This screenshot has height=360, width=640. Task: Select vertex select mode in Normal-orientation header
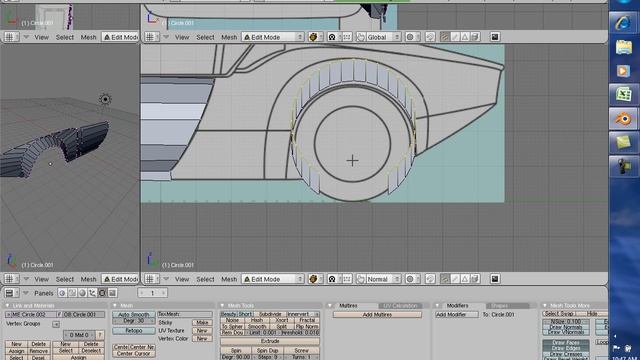tap(445, 279)
